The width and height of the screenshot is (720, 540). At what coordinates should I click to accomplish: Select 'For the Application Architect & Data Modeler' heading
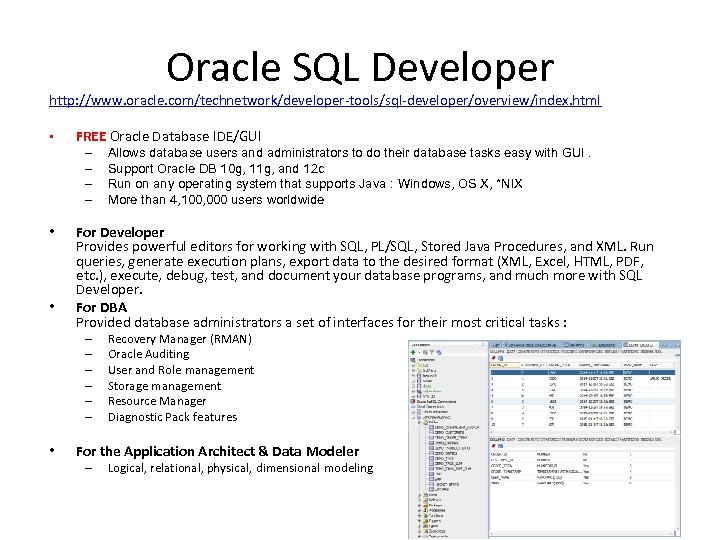(218, 451)
